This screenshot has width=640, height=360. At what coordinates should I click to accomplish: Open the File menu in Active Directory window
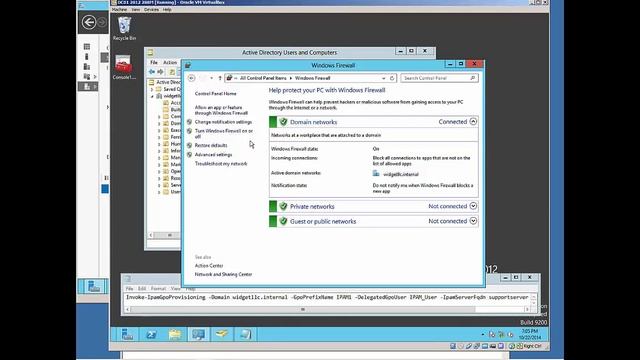(x=154, y=62)
